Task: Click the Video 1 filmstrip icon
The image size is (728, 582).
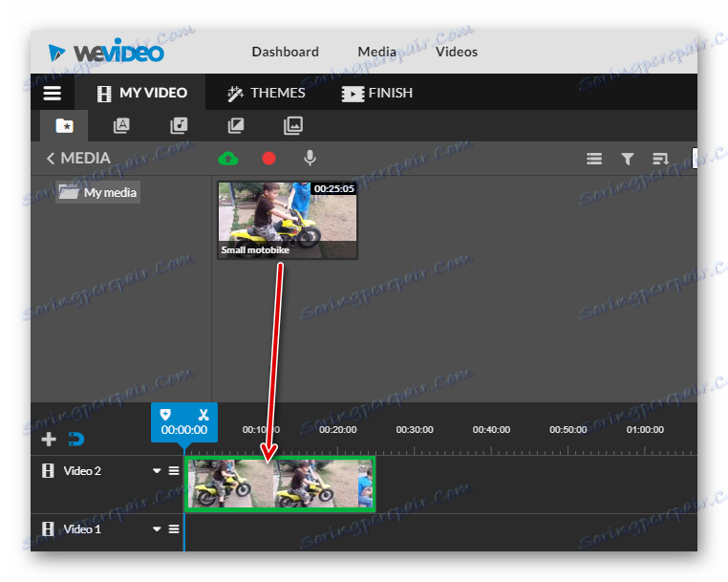Action: pos(49,529)
